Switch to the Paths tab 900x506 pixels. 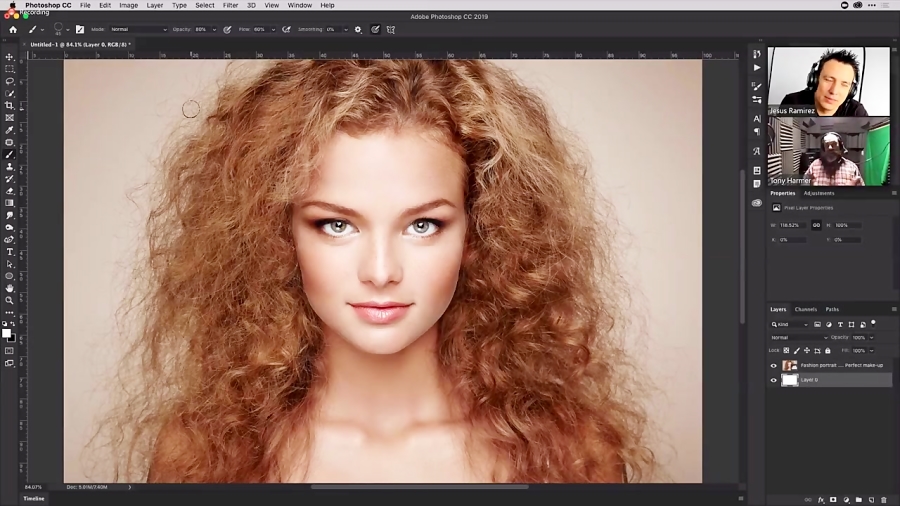click(x=832, y=309)
